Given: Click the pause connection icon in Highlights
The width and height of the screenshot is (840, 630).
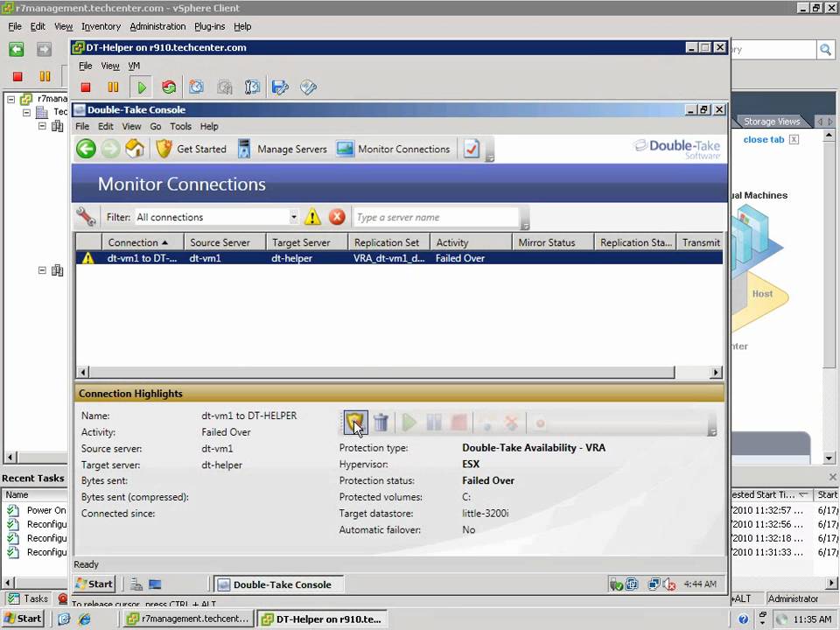Looking at the screenshot, I should 434,423.
